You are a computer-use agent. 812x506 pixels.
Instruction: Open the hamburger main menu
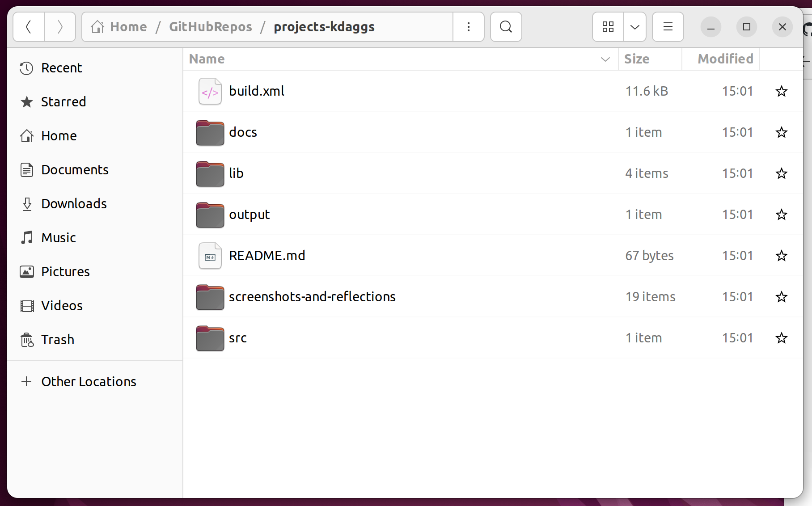tap(668, 27)
